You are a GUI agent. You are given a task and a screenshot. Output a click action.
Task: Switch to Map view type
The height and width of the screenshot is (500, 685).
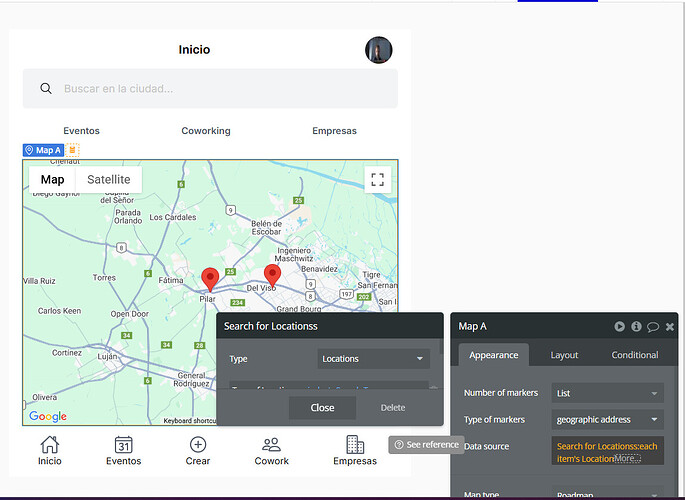pyautogui.click(x=52, y=179)
